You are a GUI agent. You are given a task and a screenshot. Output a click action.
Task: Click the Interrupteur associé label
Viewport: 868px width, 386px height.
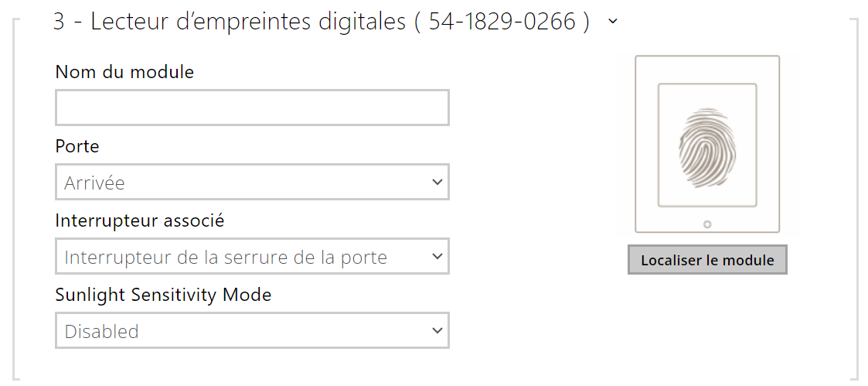click(140, 220)
